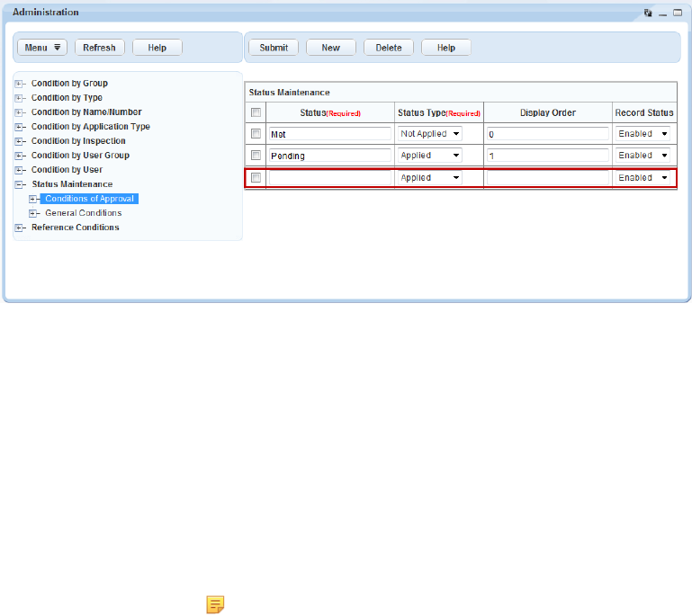Screen dimensions: 692x616
Task: Select Status Maintenance tree item
Action: coord(72,184)
